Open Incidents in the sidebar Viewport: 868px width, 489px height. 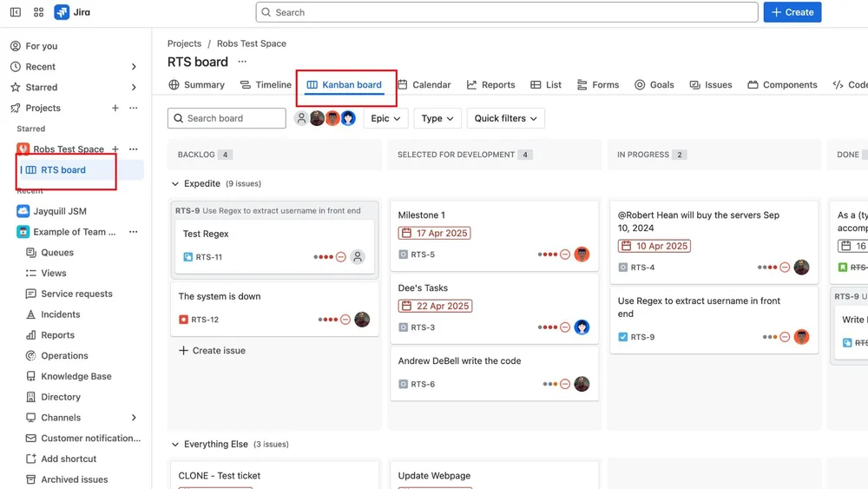click(61, 314)
